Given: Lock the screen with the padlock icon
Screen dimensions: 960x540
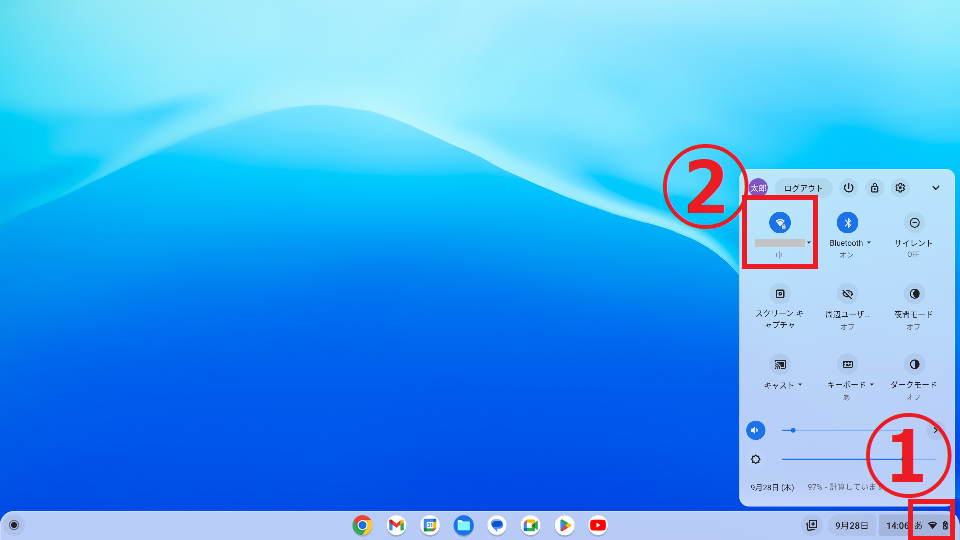Looking at the screenshot, I should click(874, 187).
